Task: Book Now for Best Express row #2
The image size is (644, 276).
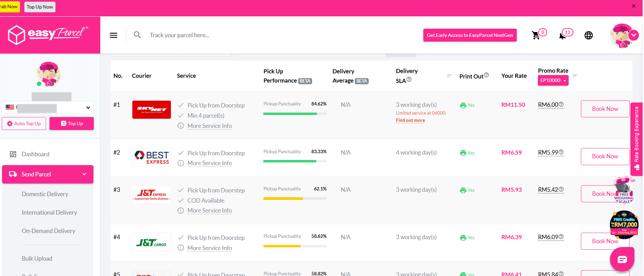Action: point(605,156)
